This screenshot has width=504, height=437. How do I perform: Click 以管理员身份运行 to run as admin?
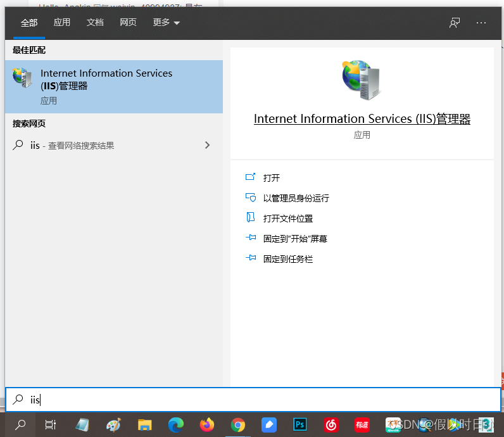tap(296, 198)
